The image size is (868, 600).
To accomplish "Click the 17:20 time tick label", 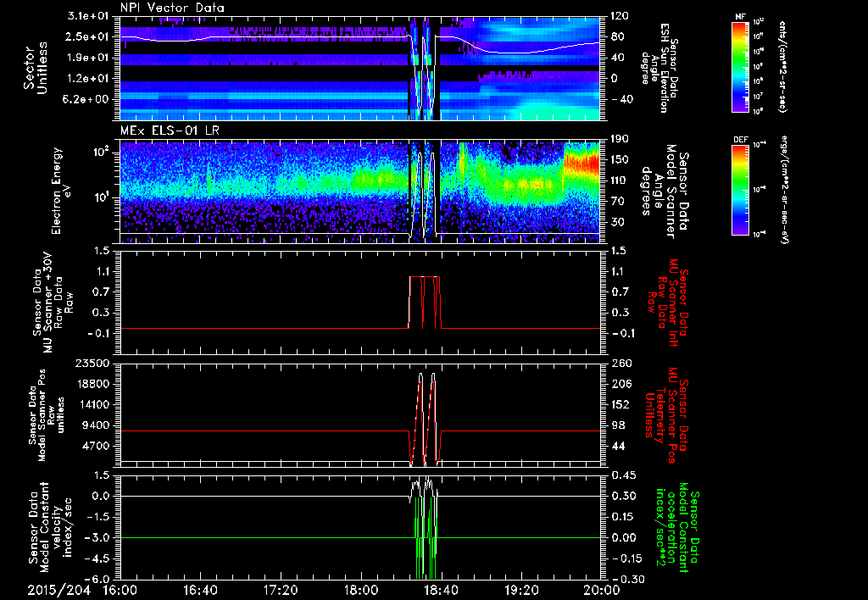I will click(281, 591).
